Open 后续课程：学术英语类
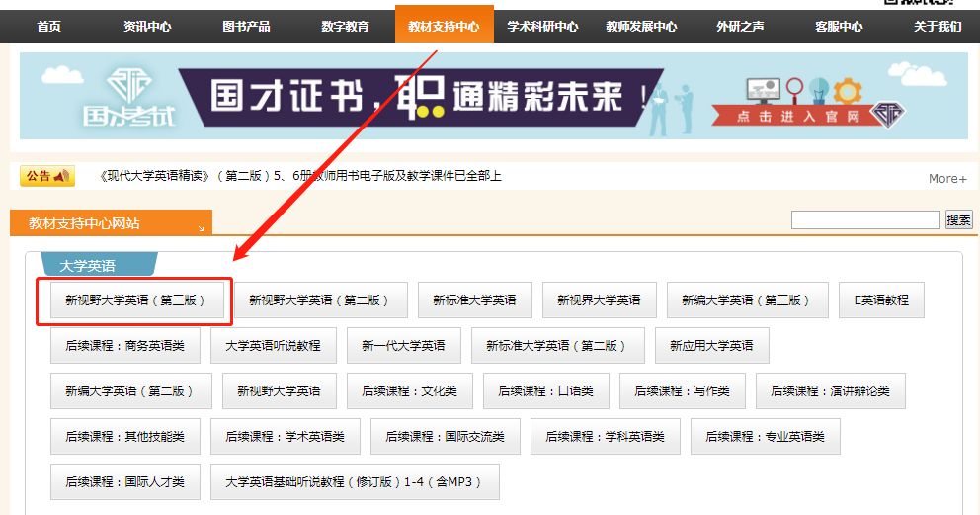The width and height of the screenshot is (980, 515). (285, 436)
